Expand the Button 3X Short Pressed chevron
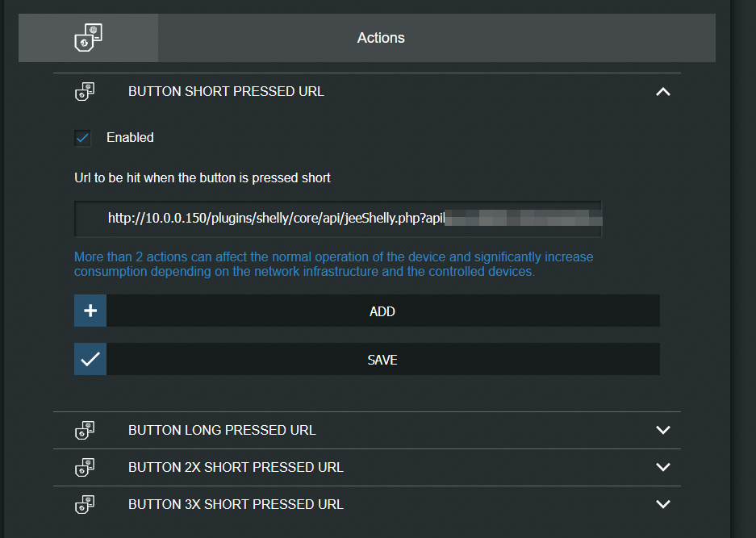Image resolution: width=756 pixels, height=538 pixels. click(663, 504)
